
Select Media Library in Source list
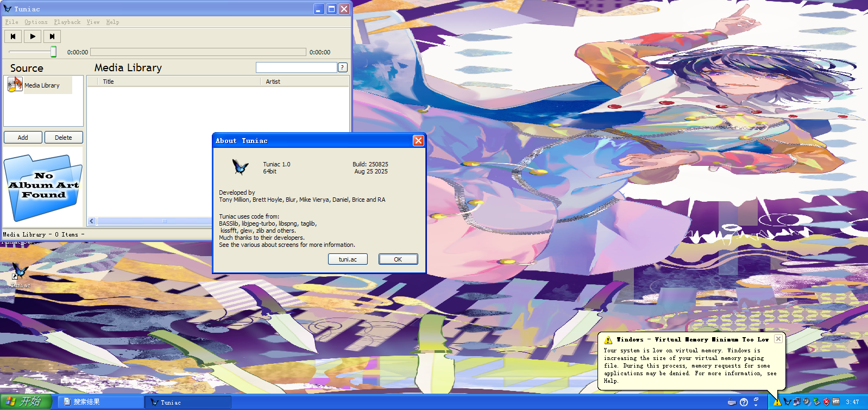coord(42,85)
